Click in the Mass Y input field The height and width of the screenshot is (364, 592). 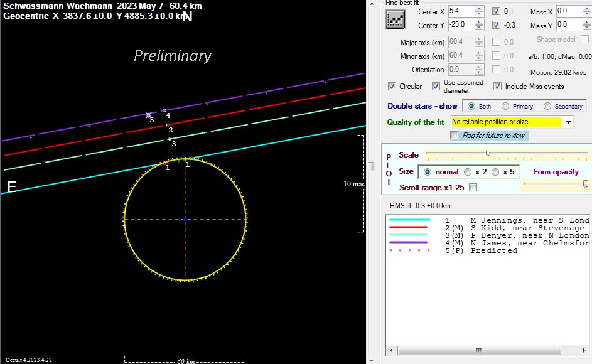coord(568,25)
